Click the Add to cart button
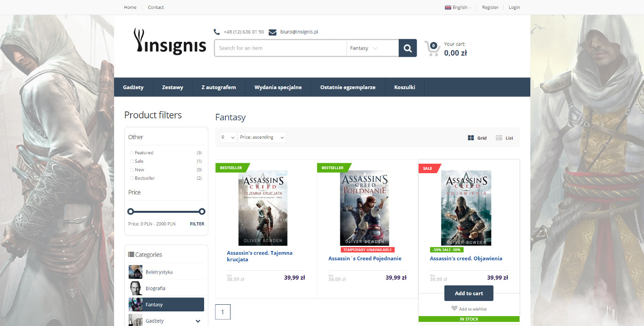Screen dimensions: 644x326 coord(469,293)
